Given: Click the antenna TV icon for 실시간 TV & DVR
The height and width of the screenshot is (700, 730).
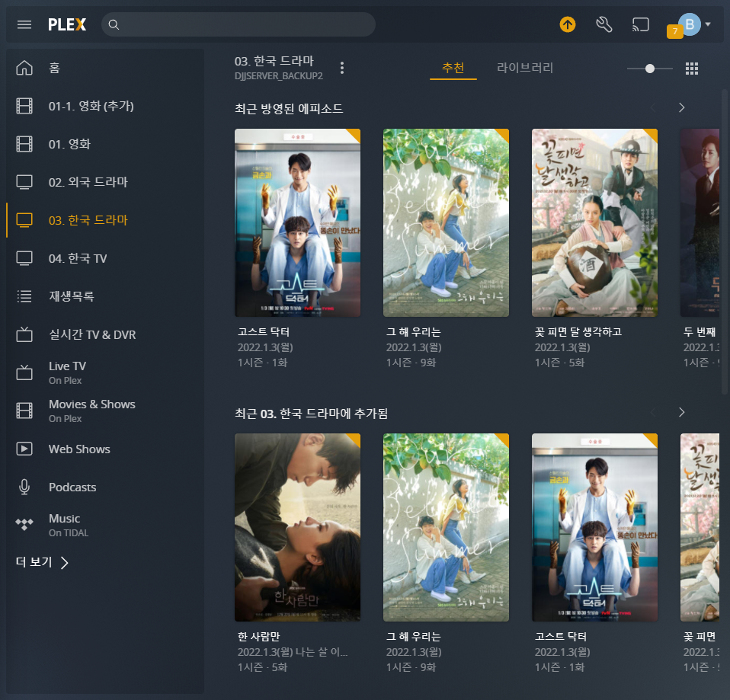Looking at the screenshot, I should pos(24,334).
